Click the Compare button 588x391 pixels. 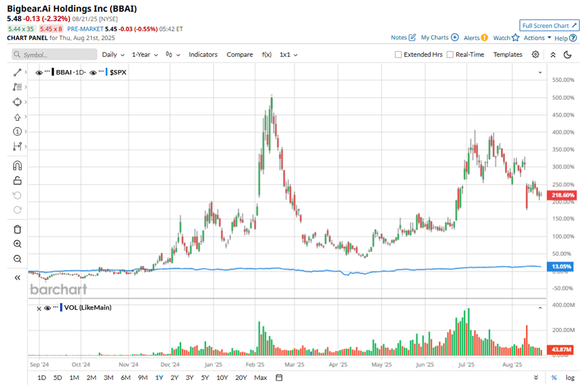(x=240, y=54)
